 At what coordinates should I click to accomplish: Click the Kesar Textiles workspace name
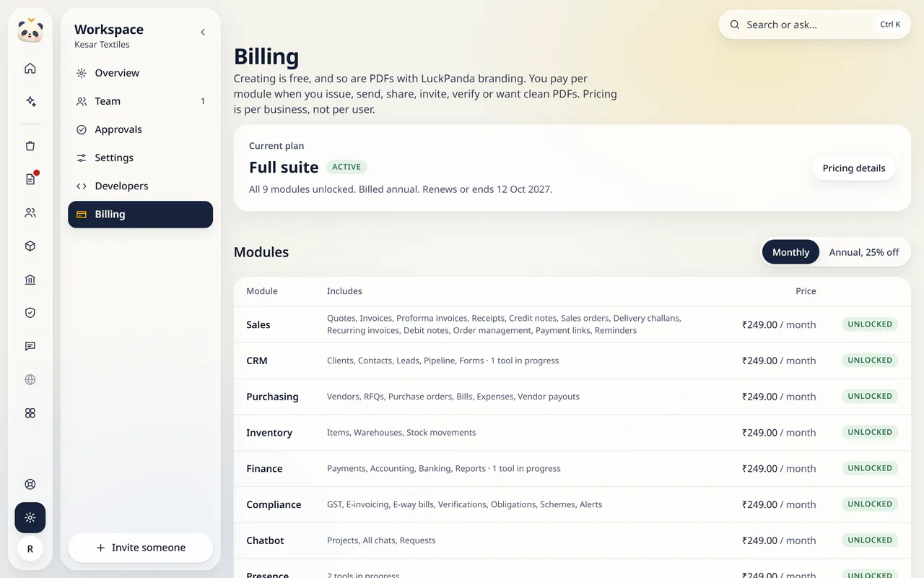tap(102, 45)
